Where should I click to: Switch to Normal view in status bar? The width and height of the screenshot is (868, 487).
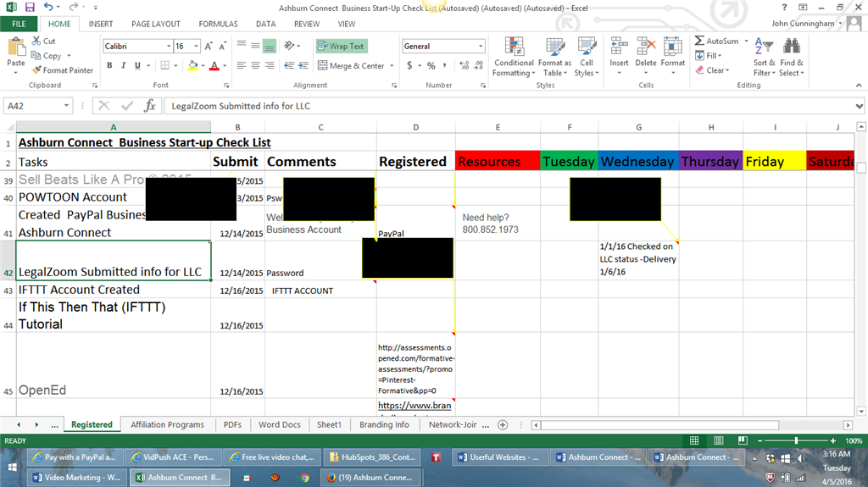point(694,440)
